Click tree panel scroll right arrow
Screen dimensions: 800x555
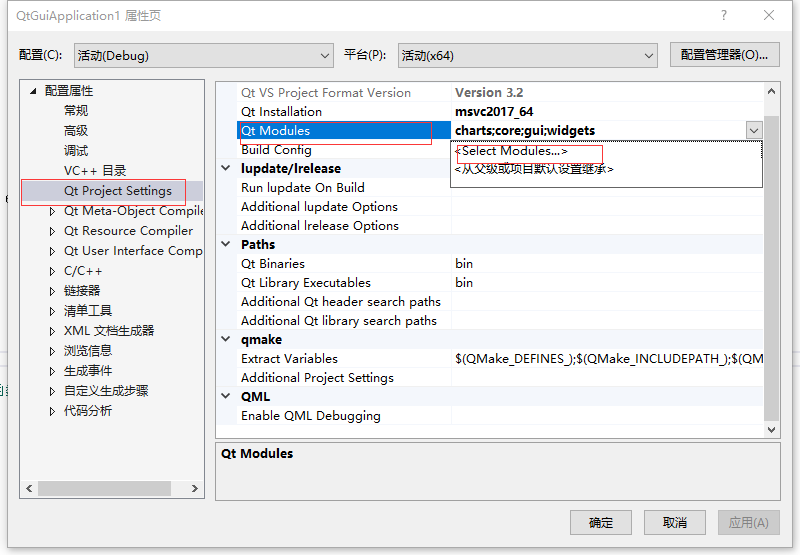tap(194, 488)
